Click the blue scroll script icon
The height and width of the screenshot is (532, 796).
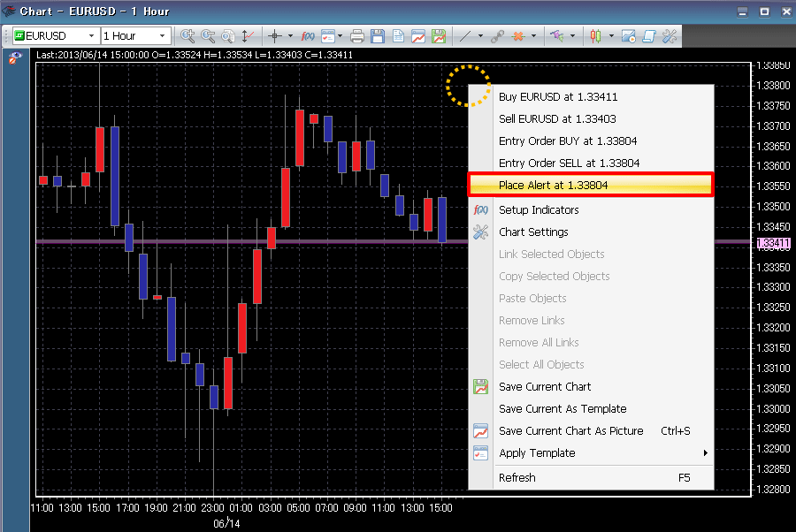point(649,36)
